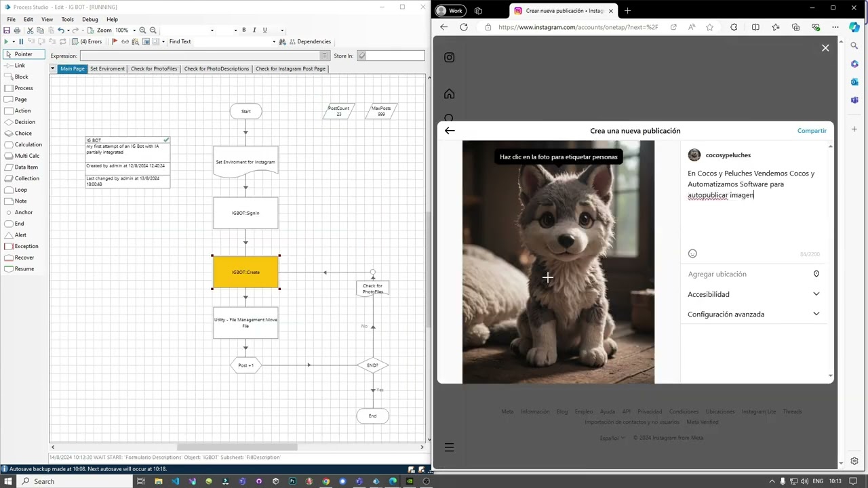Select the Decision stage tool
868x488 pixels.
(24, 122)
